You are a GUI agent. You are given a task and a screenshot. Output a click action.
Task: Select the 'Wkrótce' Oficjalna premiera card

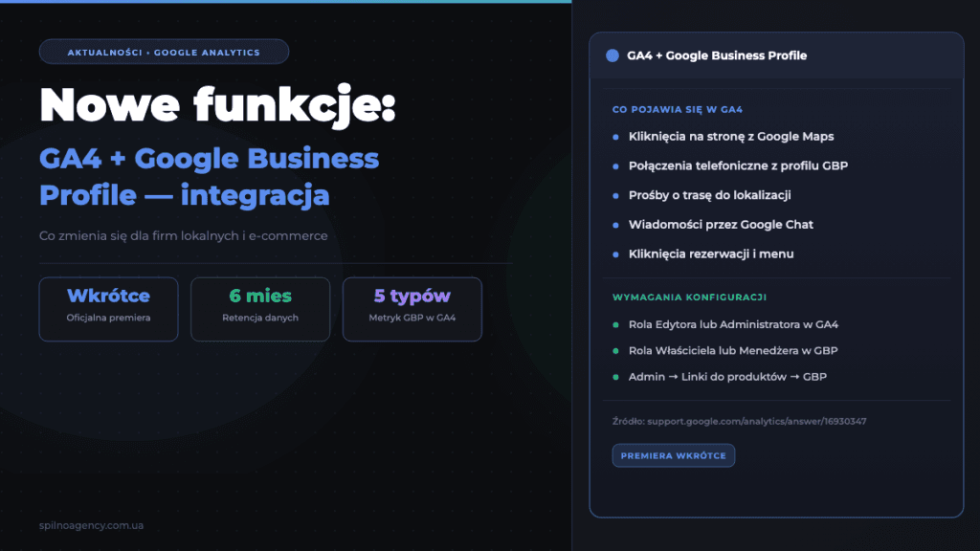coord(109,309)
